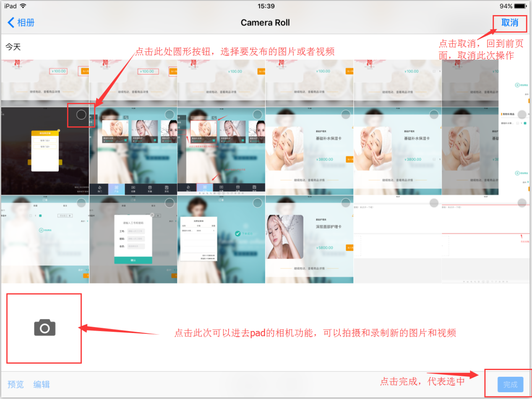532x399 pixels.
Task: Select circle on 深层面部护理卡 photo
Action: pyautogui.click(x=346, y=203)
